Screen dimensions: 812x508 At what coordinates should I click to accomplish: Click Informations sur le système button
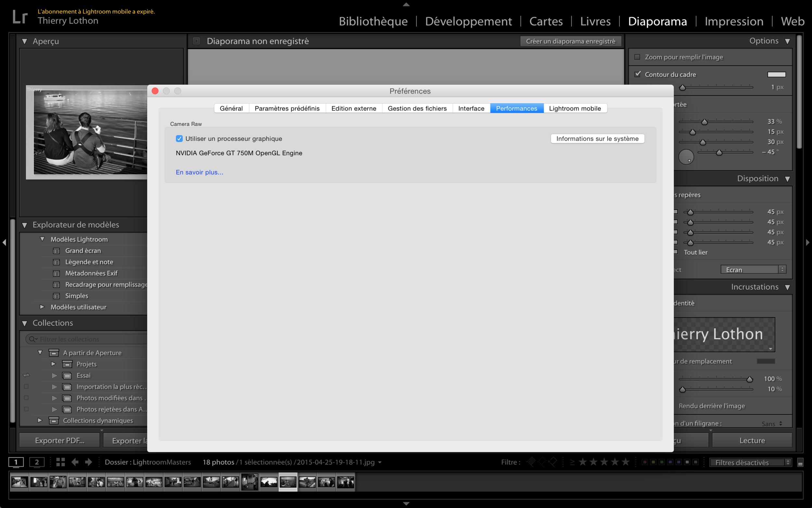coord(597,138)
